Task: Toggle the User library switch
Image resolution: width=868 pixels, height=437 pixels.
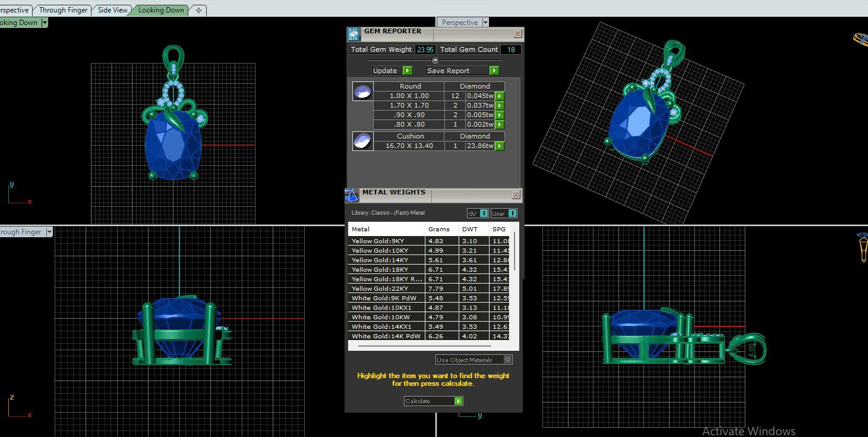Action: point(512,213)
